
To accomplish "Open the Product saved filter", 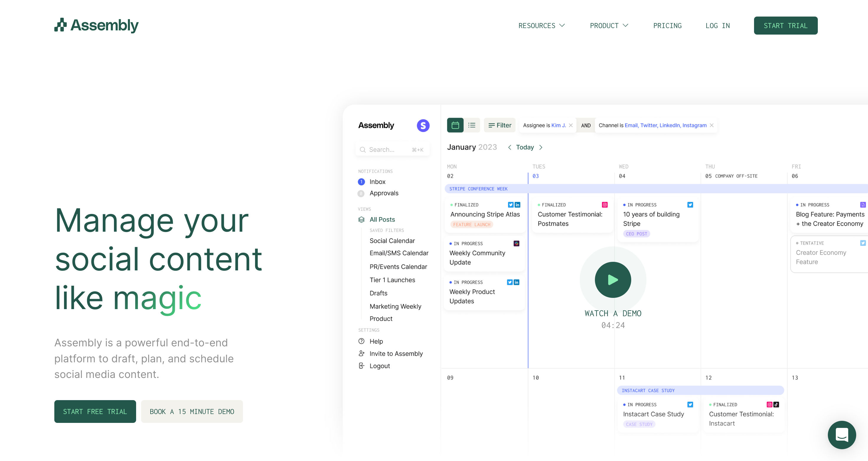I will click(381, 319).
